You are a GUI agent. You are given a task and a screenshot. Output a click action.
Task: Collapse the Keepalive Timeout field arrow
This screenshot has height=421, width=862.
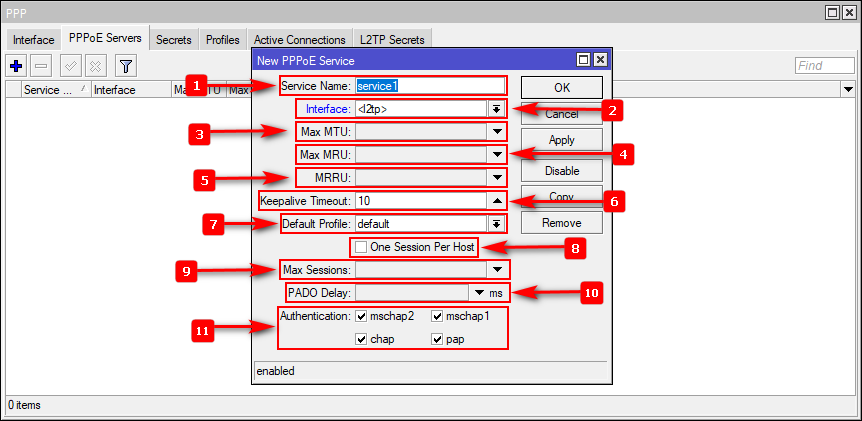click(495, 201)
